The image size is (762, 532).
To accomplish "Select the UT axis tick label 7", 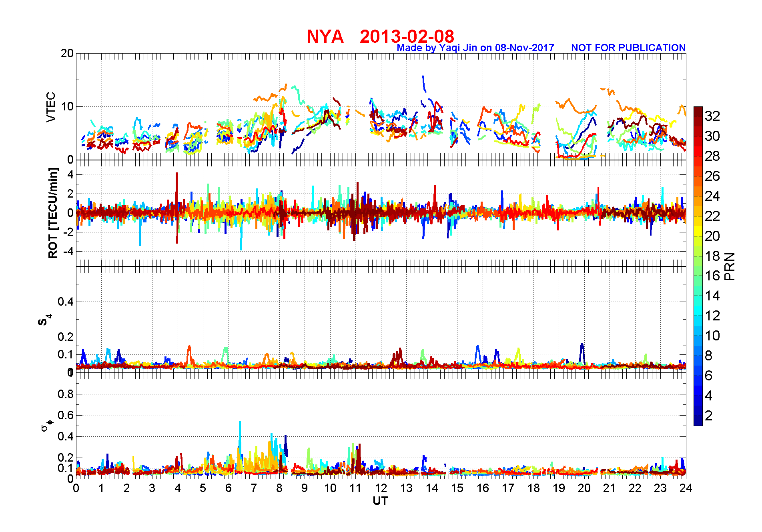I will tap(254, 488).
